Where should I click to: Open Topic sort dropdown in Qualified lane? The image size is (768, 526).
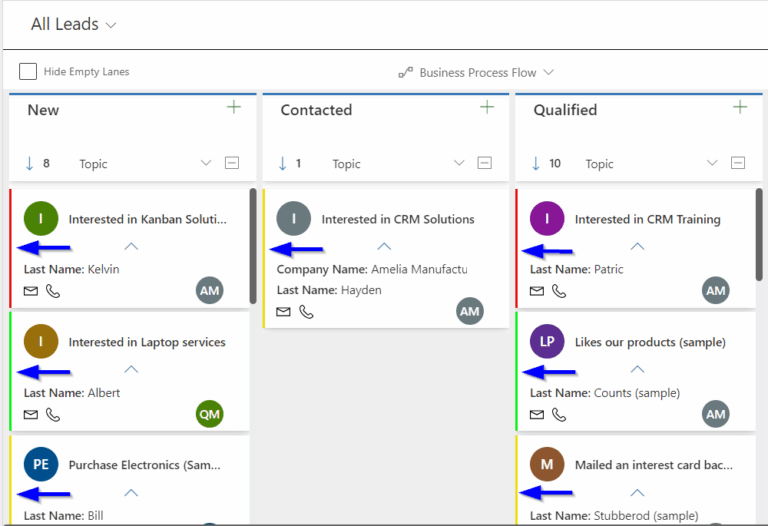(x=712, y=163)
